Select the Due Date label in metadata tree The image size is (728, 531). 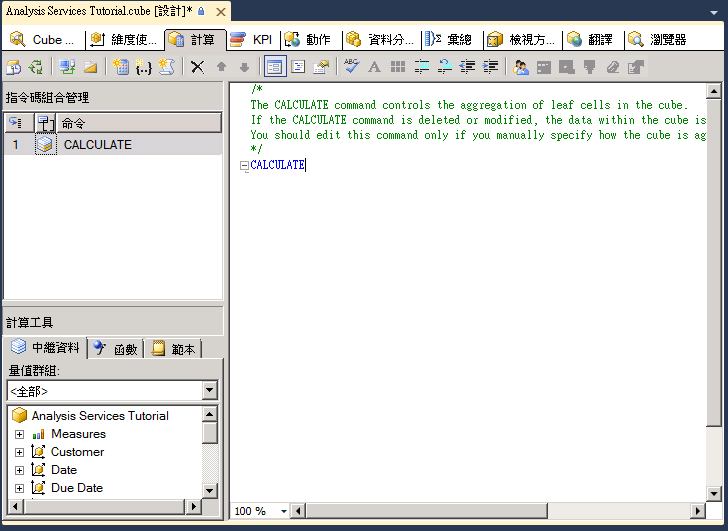click(x=77, y=488)
